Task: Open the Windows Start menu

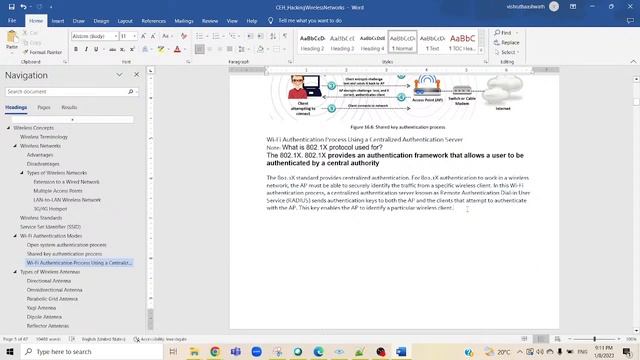Action: click(10, 351)
